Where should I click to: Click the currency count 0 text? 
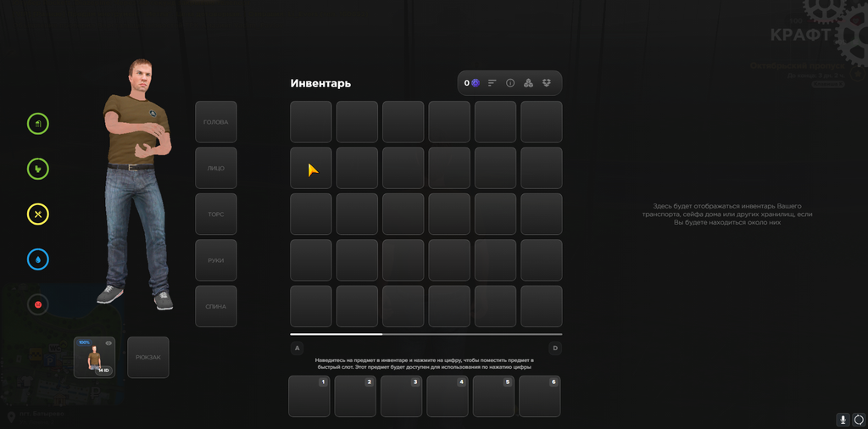467,83
